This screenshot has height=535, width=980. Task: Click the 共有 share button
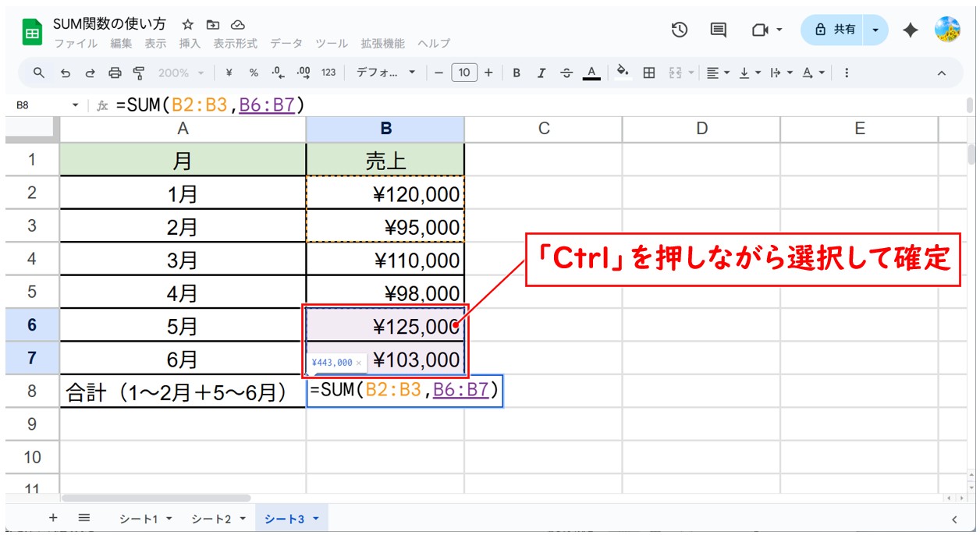(x=835, y=30)
